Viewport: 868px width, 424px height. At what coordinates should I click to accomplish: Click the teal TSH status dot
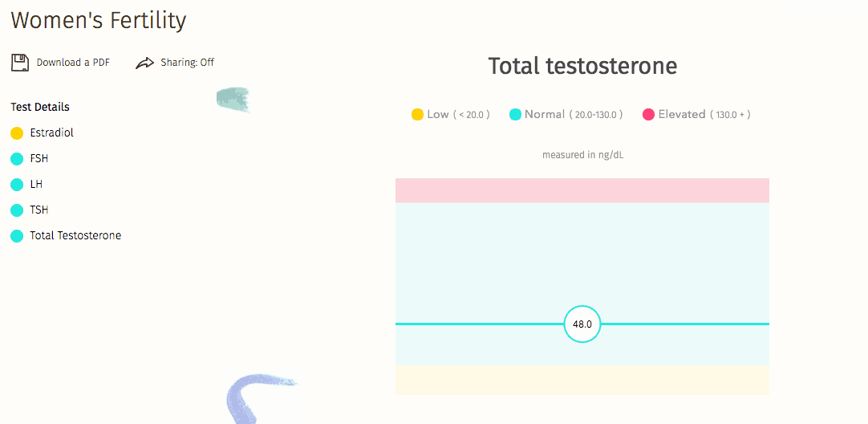click(x=17, y=210)
